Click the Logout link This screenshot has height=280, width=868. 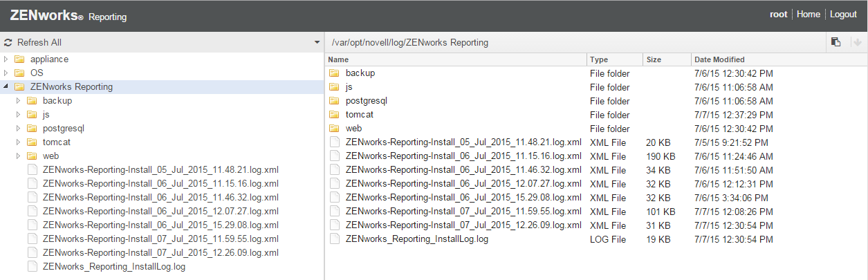[x=843, y=15]
